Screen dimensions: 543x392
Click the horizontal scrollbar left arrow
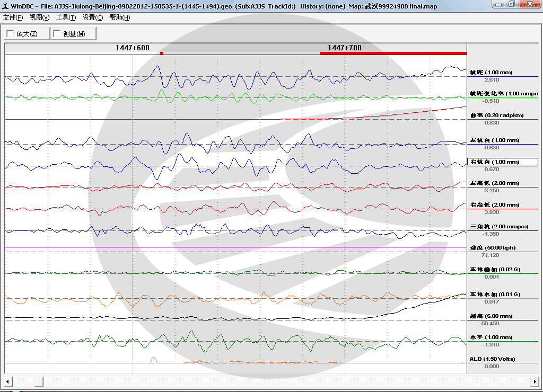[8, 381]
